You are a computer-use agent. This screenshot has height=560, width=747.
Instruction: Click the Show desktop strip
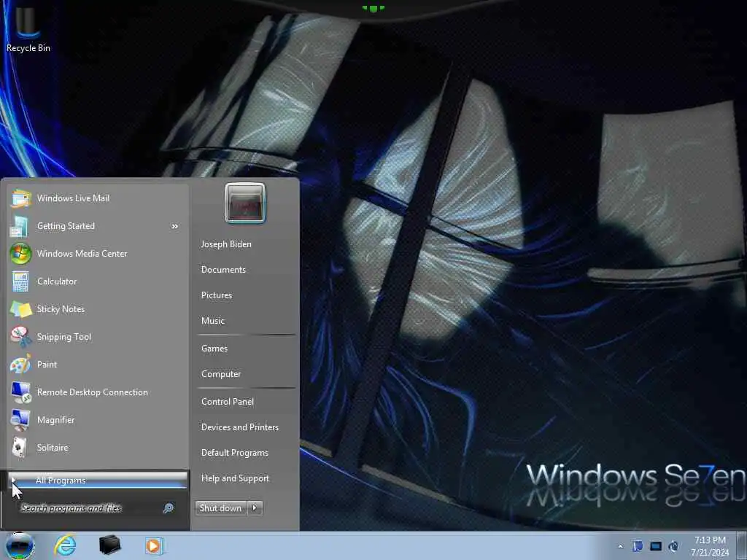click(741, 546)
